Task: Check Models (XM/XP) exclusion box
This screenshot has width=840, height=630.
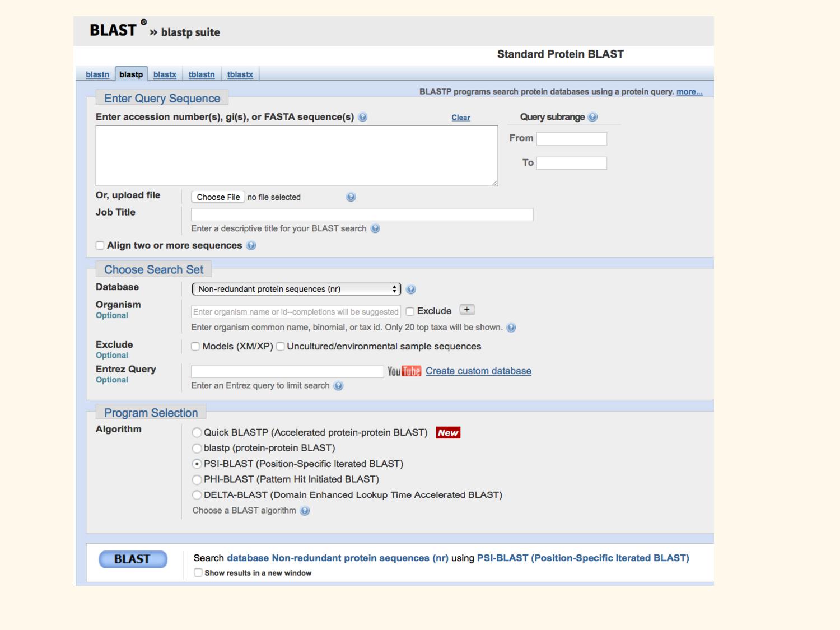Action: click(195, 347)
